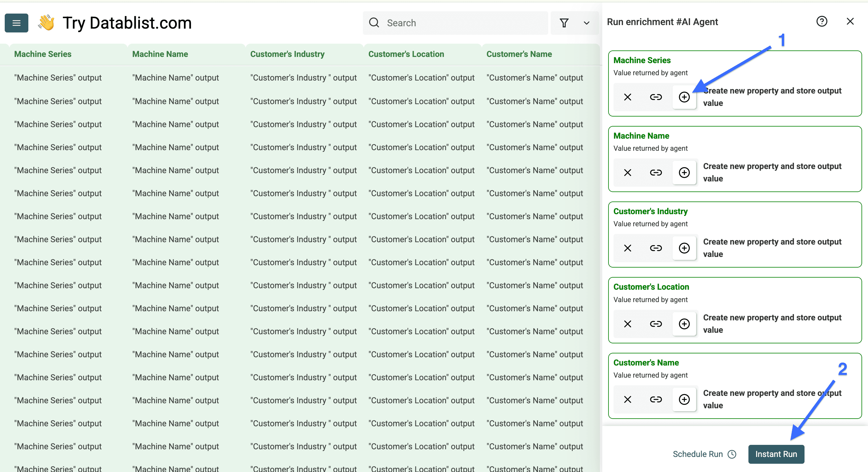Click Schedule Run
Image resolution: width=868 pixels, height=472 pixels.
[x=697, y=454]
